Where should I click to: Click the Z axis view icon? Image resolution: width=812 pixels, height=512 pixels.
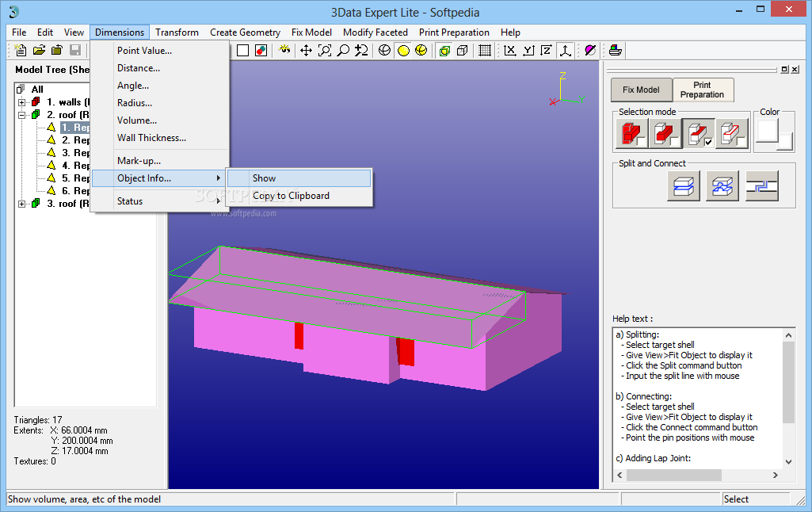[x=547, y=50]
